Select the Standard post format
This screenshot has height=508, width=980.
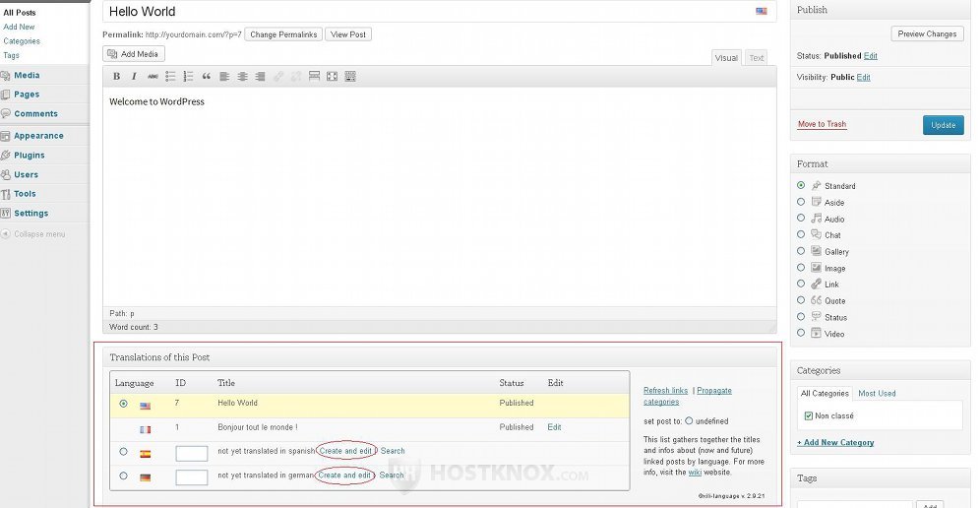pos(801,186)
